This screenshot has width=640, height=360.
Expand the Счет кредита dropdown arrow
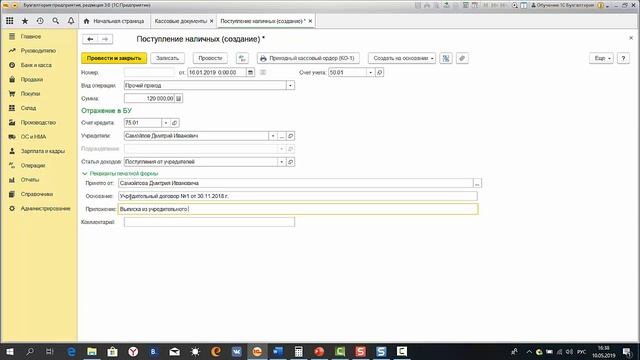point(166,122)
